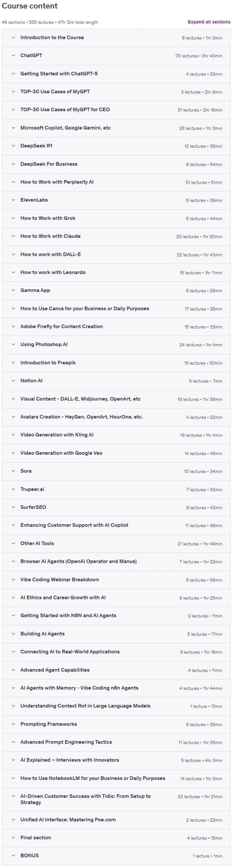233x868 pixels.
Task: Click Vibe Coding Webinar Breakdown title
Action: click(x=59, y=580)
